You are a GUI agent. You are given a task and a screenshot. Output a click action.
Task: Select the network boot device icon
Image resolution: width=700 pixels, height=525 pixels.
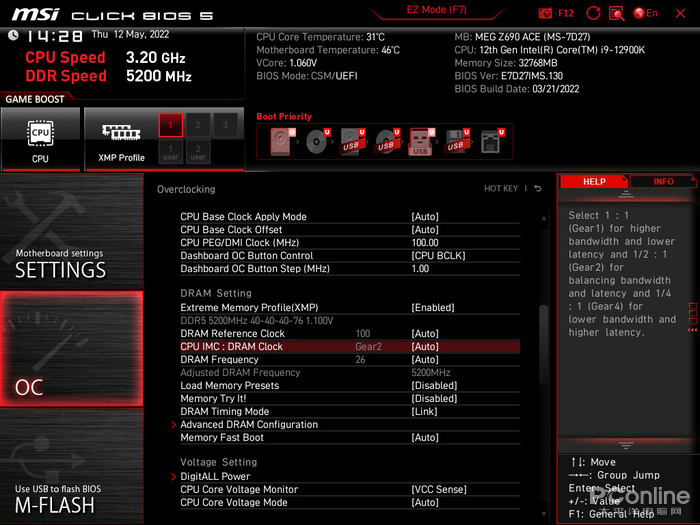point(492,142)
